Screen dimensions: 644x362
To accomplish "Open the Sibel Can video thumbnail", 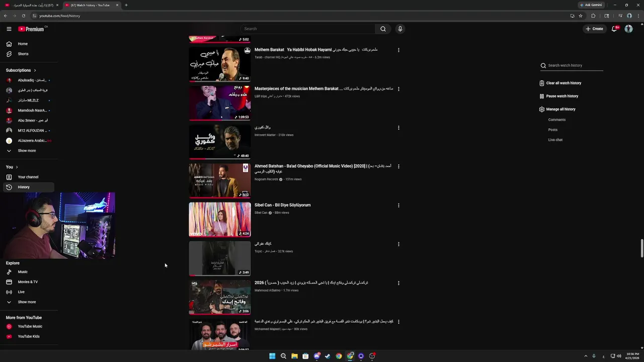I will click(x=219, y=219).
